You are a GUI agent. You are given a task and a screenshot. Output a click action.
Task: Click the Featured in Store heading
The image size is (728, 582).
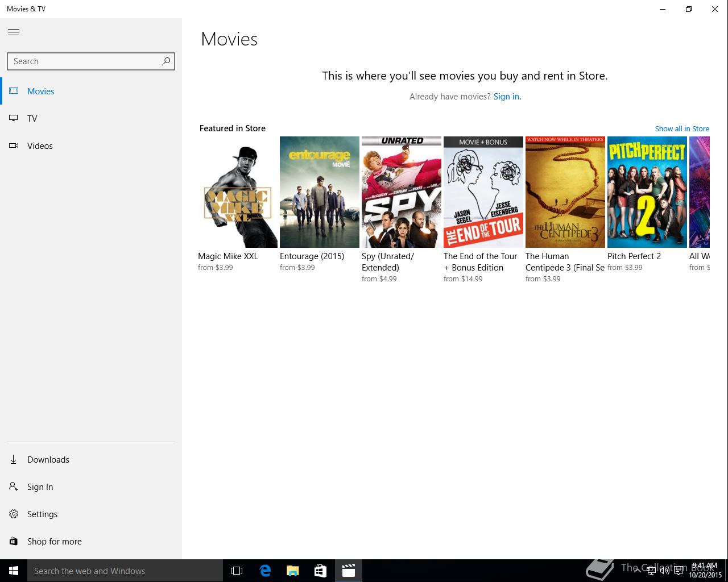coord(233,128)
